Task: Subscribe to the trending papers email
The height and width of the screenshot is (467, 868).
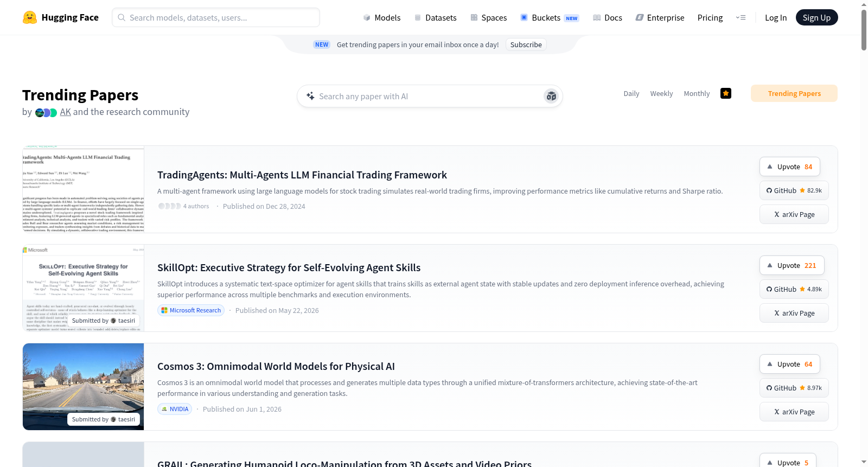Action: tap(526, 44)
